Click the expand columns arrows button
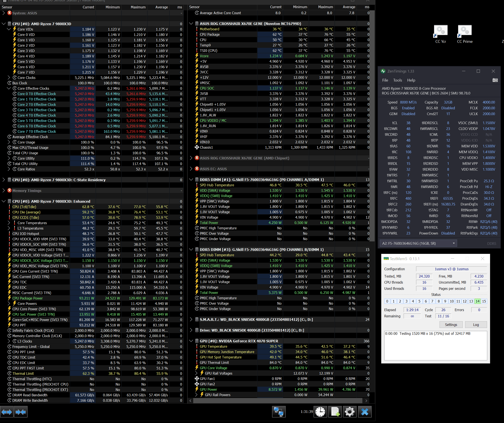Image resolution: width=504 pixels, height=423 pixels. (x=7, y=412)
